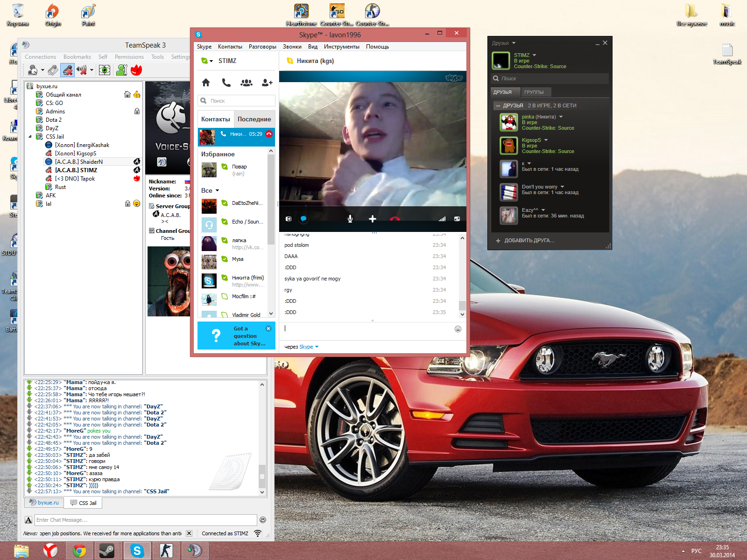Hang up the call in video toolbar
This screenshot has width=747, height=560.
395,219
